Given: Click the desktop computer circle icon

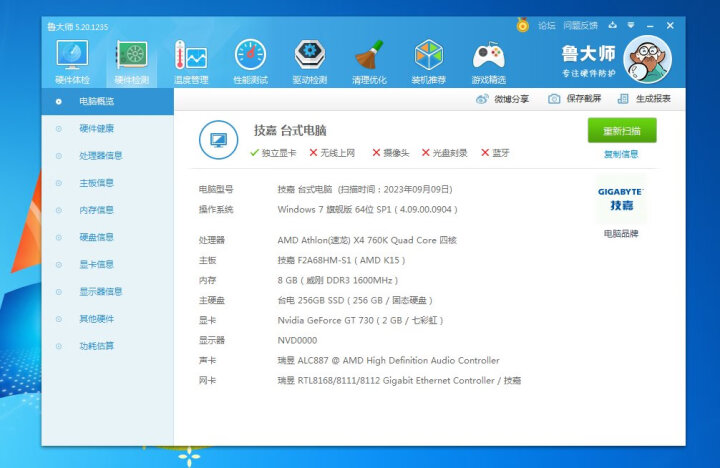Looking at the screenshot, I should [219, 140].
